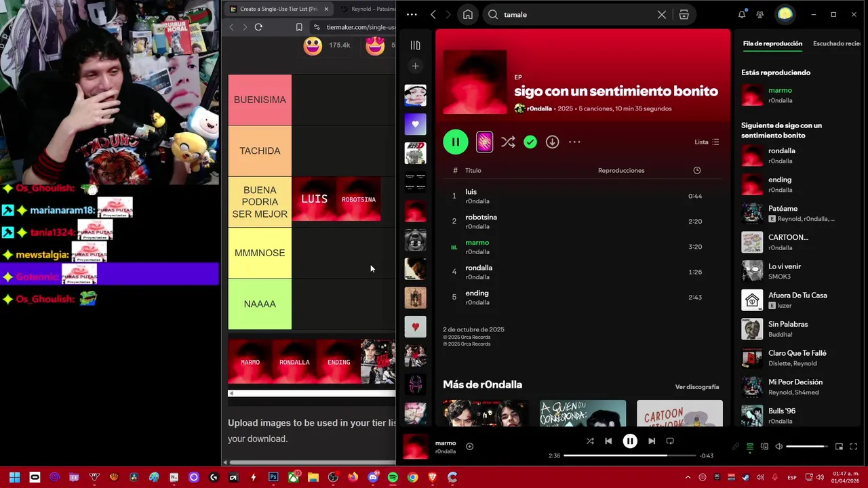
Task: Reload the tiermaker page
Action: tap(258, 27)
